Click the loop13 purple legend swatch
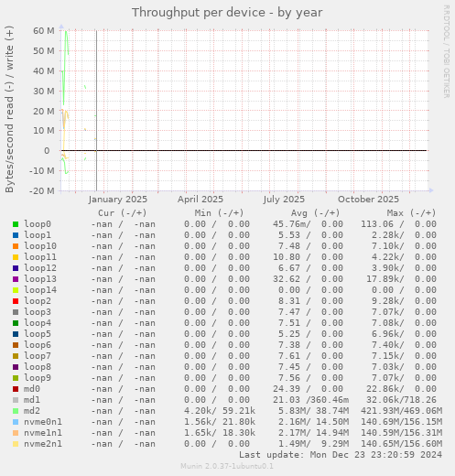This screenshot has height=476, width=455. point(16,279)
